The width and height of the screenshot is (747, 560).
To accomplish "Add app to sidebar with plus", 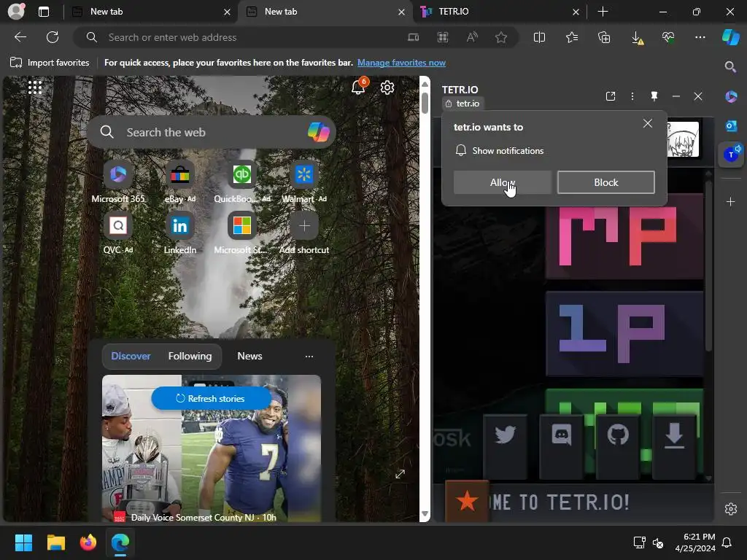I will click(730, 202).
